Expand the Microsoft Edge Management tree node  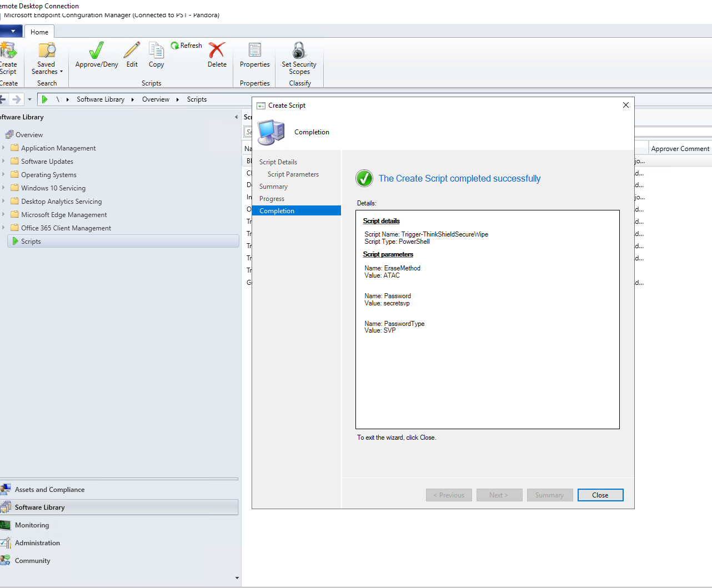point(3,214)
